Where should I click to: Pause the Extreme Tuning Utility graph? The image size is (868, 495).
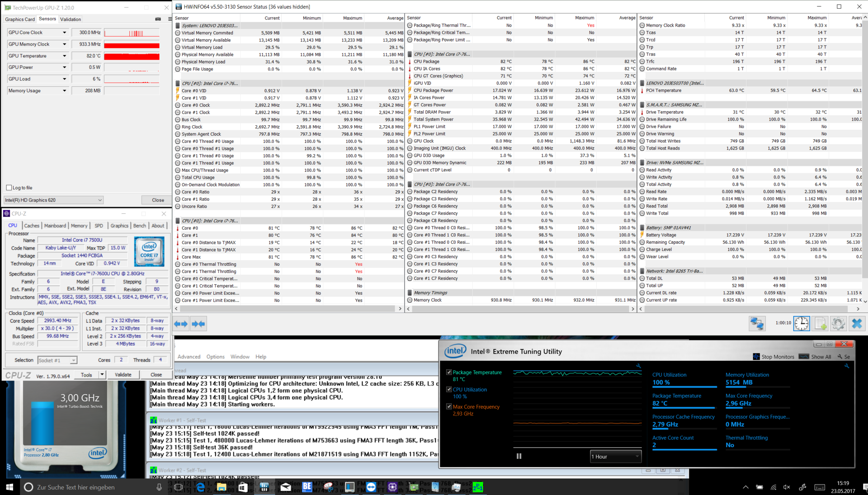tap(519, 456)
